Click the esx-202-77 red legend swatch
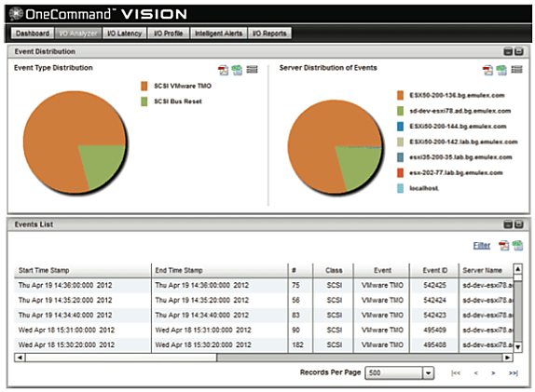Viewport: 535px width, 392px height. tap(400, 172)
